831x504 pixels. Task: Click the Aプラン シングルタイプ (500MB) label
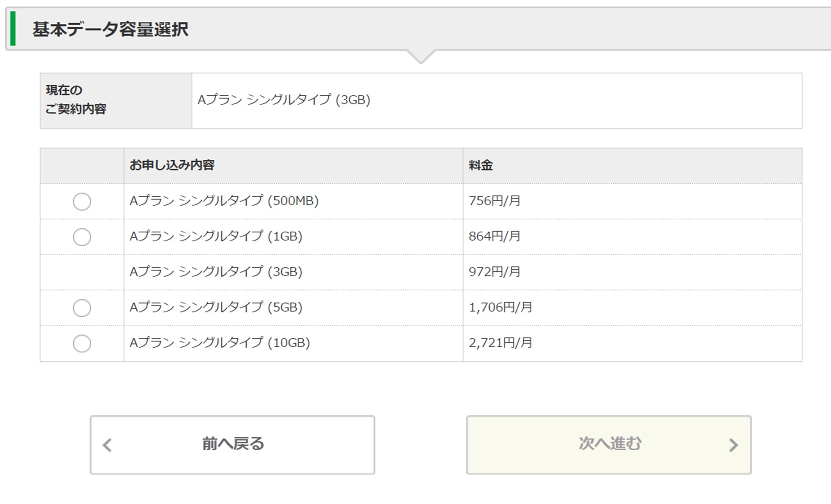click(224, 201)
